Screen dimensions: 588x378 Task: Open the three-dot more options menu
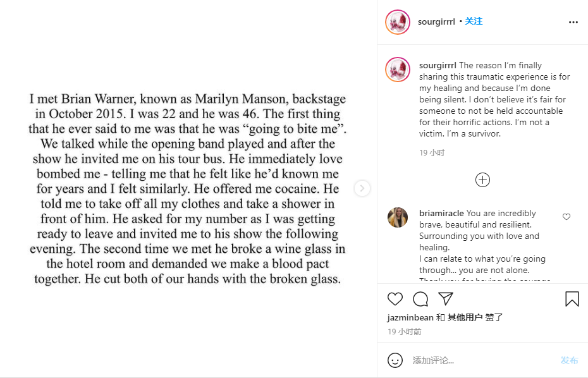pos(573,22)
